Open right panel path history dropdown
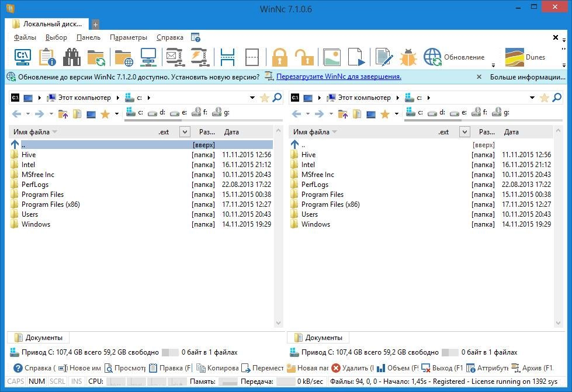 click(x=532, y=98)
